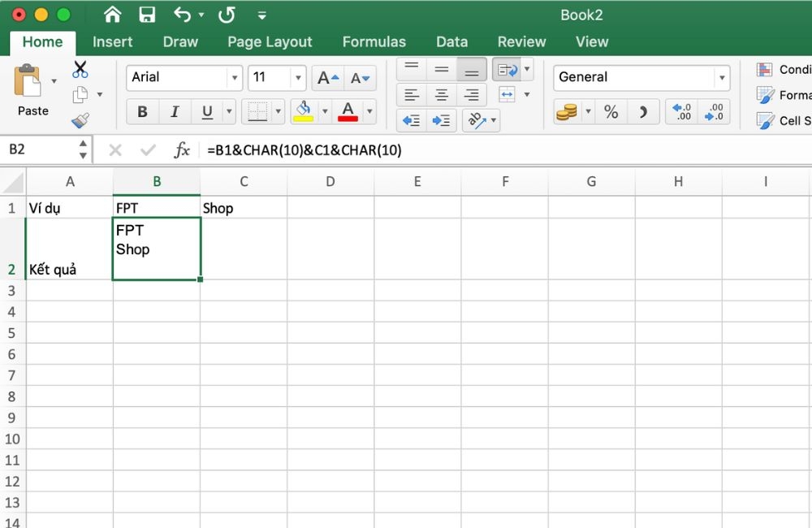The image size is (812, 528).
Task: Open the Page Layout tab
Action: click(x=270, y=41)
